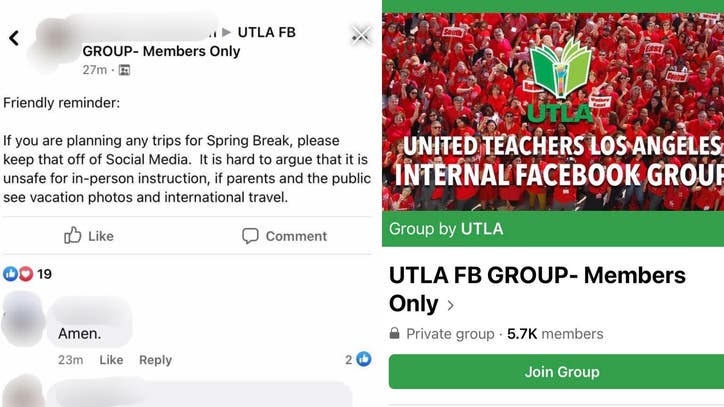Click the lock icon beside Private group
The height and width of the screenshot is (407, 724).
coord(395,334)
